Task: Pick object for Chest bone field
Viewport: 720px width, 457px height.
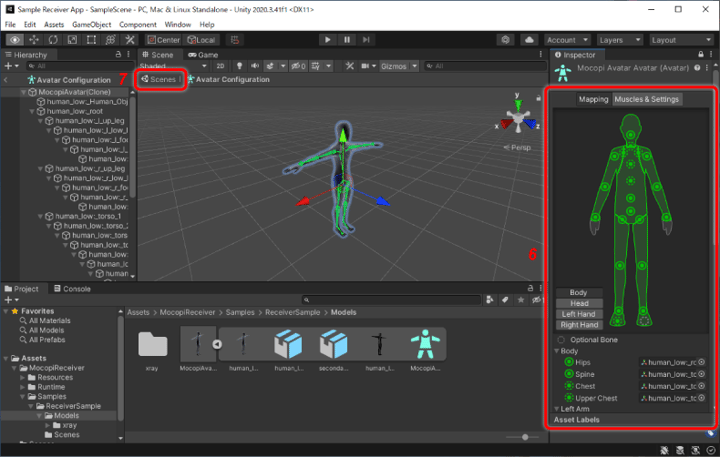Action: (702, 386)
